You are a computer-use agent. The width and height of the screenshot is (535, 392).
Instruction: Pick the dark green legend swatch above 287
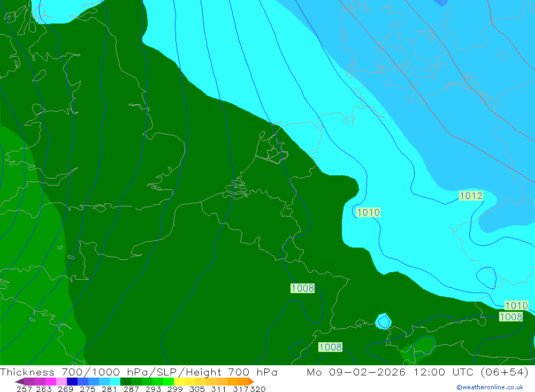[126, 381]
